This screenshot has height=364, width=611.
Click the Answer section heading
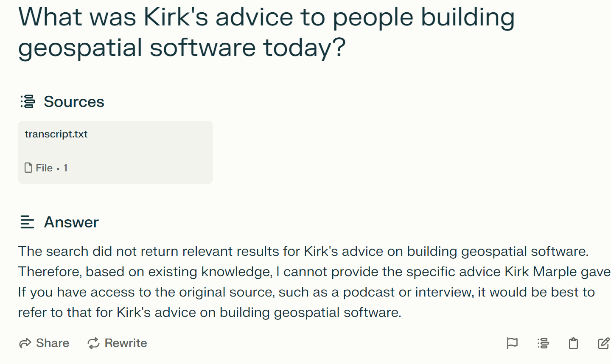point(71,222)
